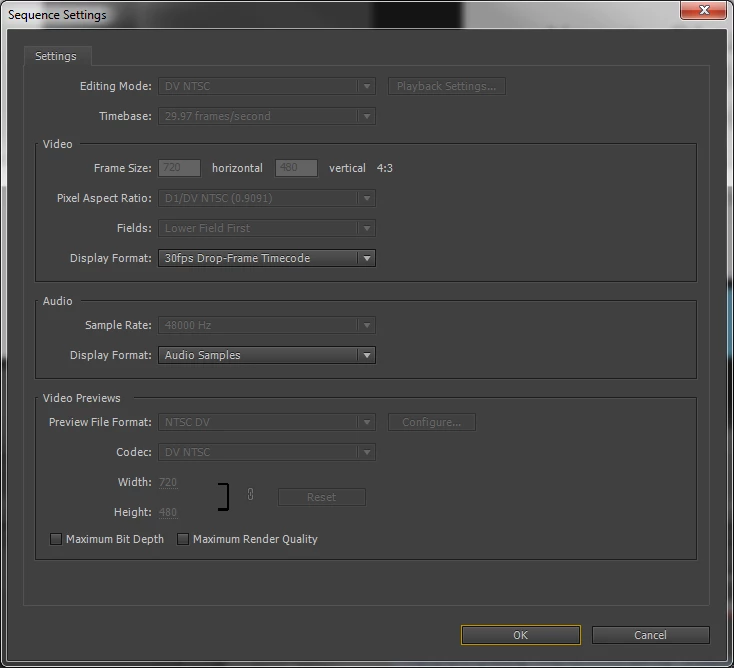Click the Reset button

coord(322,497)
